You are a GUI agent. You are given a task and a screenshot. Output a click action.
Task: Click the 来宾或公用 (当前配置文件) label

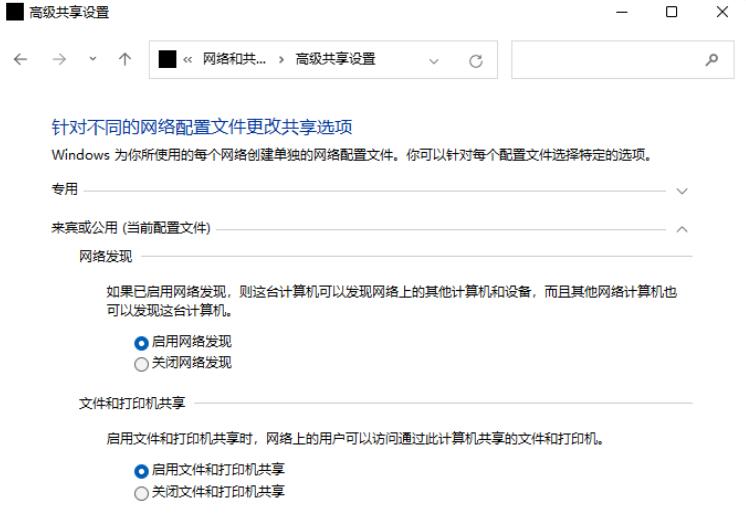[131, 228]
